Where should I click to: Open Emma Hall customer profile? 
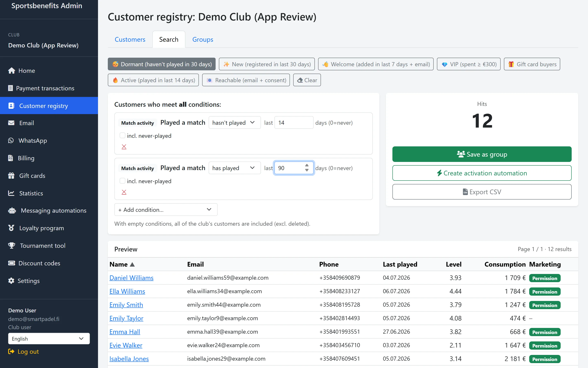coord(125,332)
